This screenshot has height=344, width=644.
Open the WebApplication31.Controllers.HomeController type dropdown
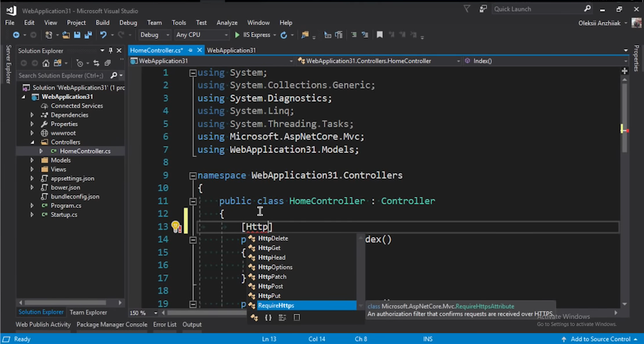point(379,61)
